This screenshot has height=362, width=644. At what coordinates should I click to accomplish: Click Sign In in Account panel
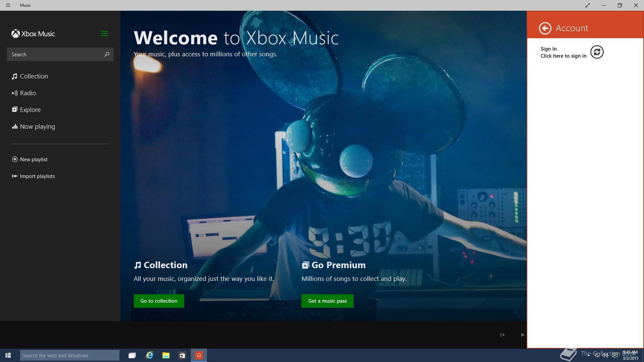[x=563, y=52]
